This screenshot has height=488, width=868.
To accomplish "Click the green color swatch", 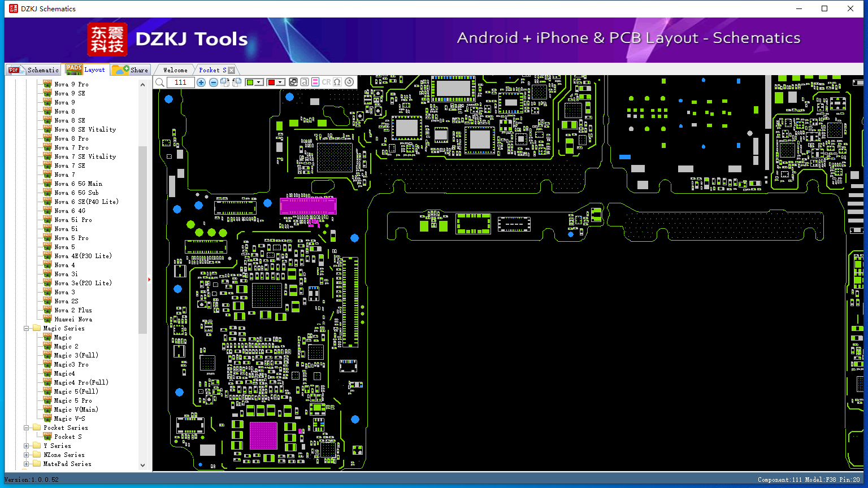I will click(x=250, y=82).
